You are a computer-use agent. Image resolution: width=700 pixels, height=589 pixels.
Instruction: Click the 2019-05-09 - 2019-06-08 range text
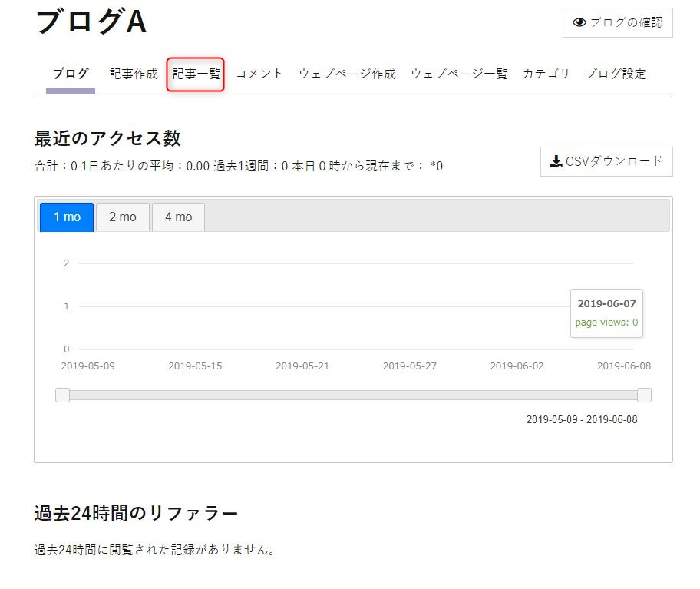(x=582, y=420)
